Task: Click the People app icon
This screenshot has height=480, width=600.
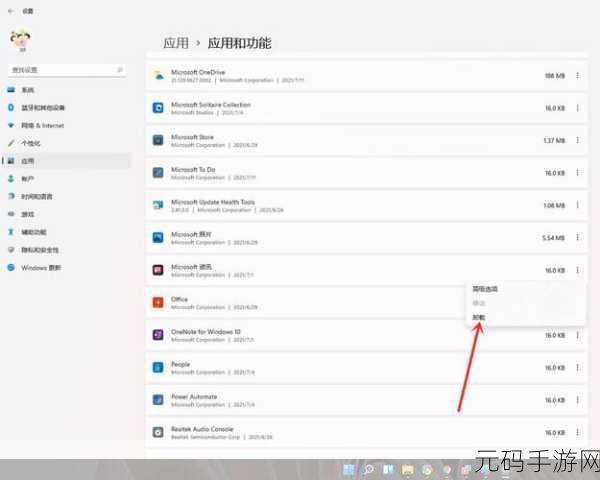Action: pyautogui.click(x=158, y=367)
